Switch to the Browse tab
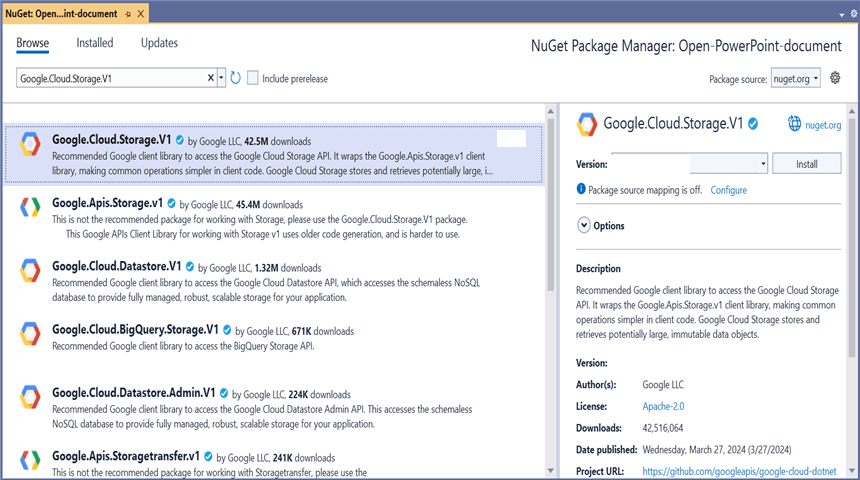The image size is (860, 480). pyautogui.click(x=32, y=43)
